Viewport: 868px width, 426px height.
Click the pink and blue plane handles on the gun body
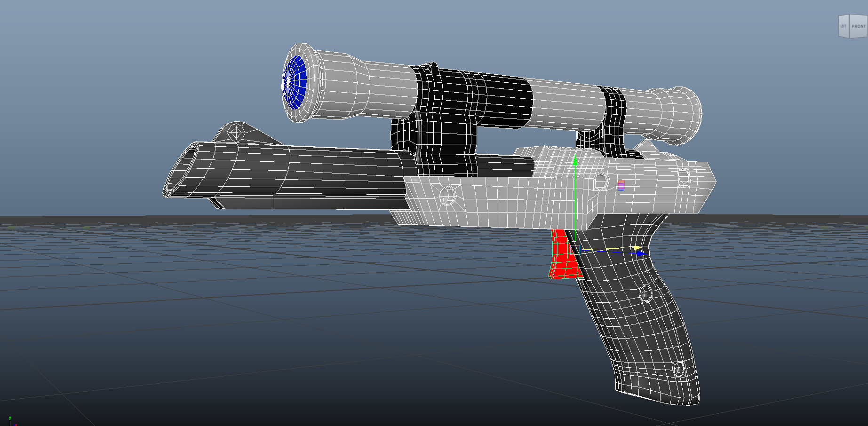621,185
